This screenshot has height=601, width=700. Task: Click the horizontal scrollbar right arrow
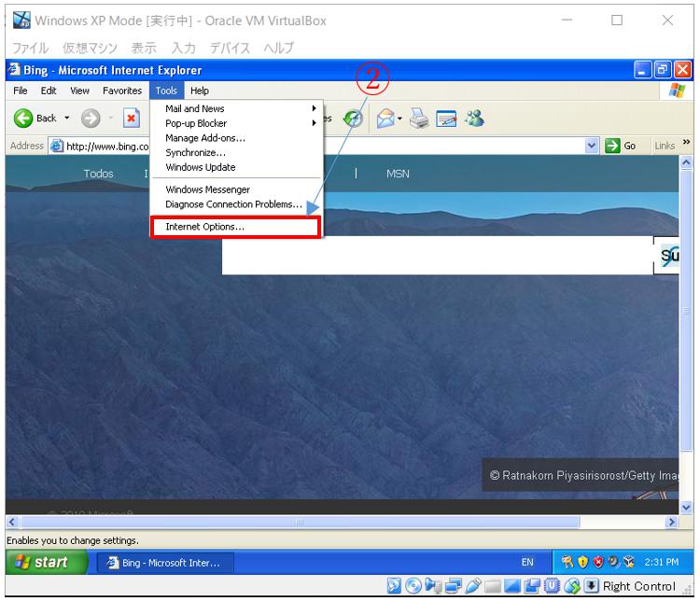(670, 522)
